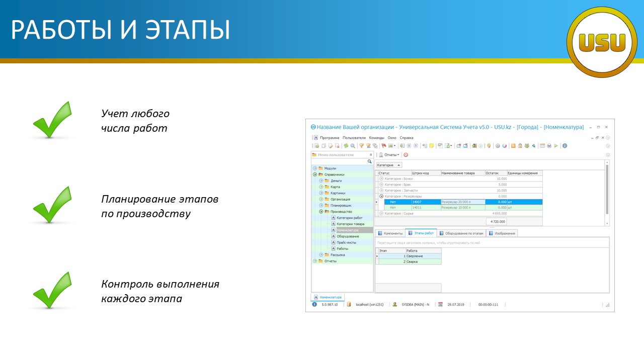Expand the Отчеты tree node
Image resolution: width=644 pixels, height=362 pixels.
tap(315, 261)
